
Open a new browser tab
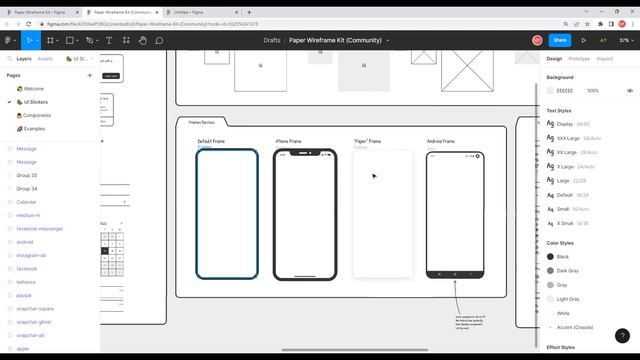click(249, 12)
